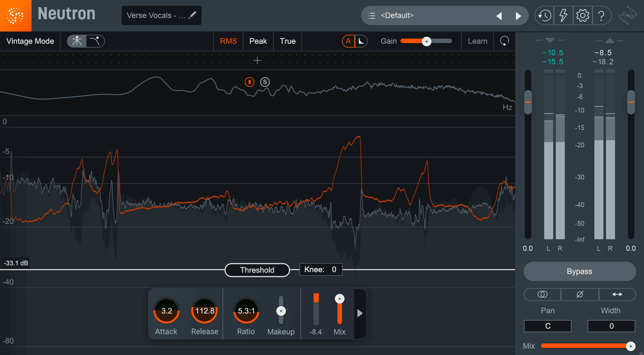This screenshot has height=355, width=644.
Task: Click the gain reduction meter bar
Action: click(x=316, y=309)
